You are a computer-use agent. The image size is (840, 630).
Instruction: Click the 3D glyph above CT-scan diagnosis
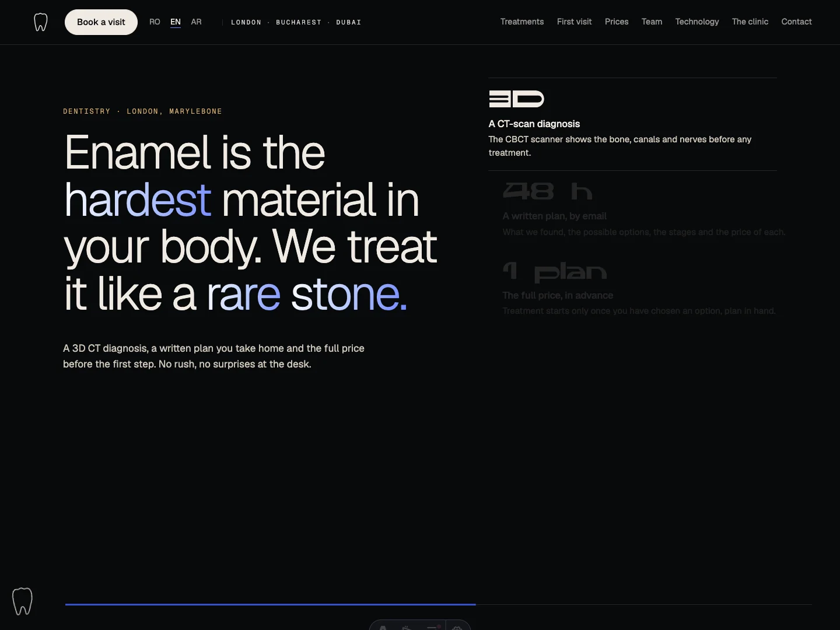(x=516, y=99)
